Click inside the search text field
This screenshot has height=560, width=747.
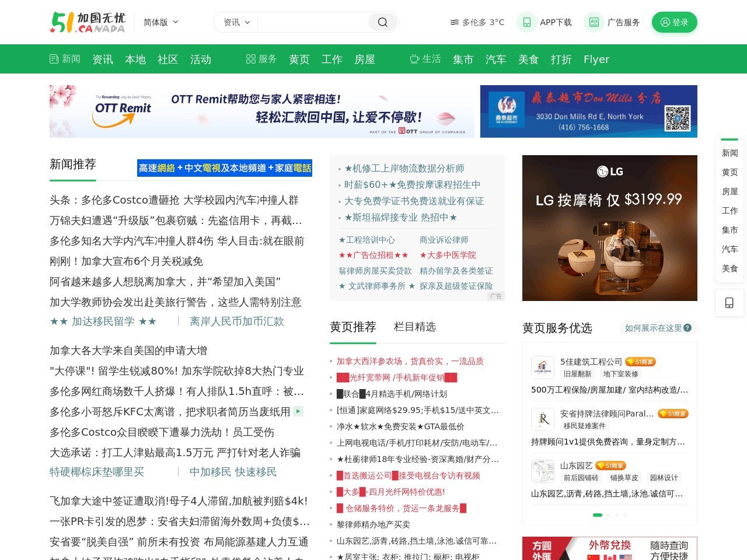tap(313, 22)
